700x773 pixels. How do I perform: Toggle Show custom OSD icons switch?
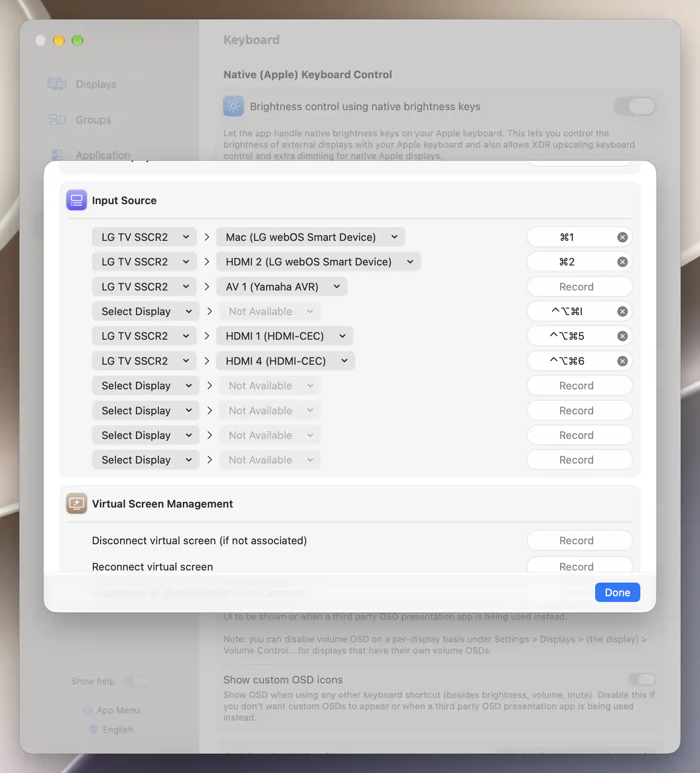pyautogui.click(x=641, y=680)
